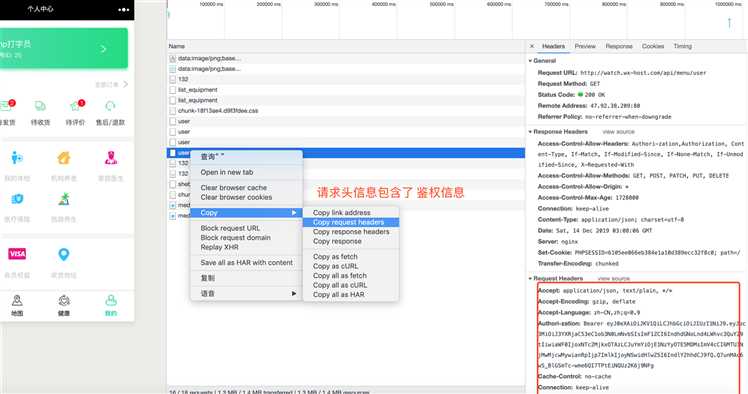Select the chunk-18f13ae4 css request row

(346, 111)
